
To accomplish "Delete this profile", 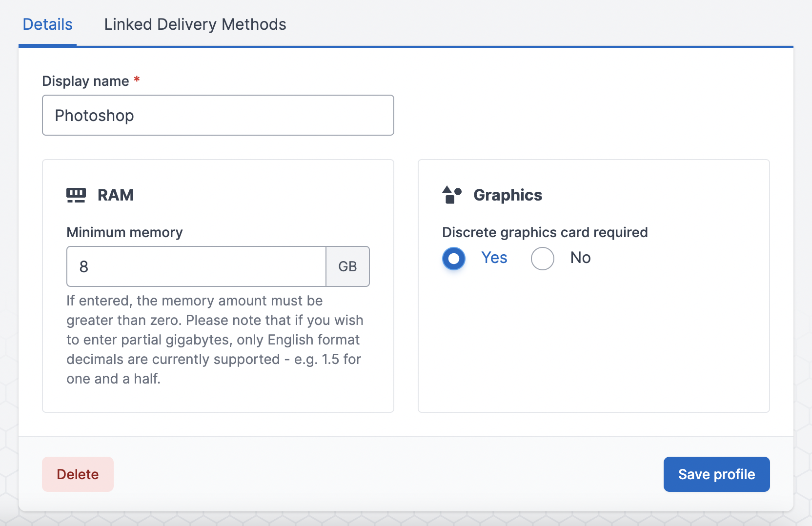I will pos(78,474).
